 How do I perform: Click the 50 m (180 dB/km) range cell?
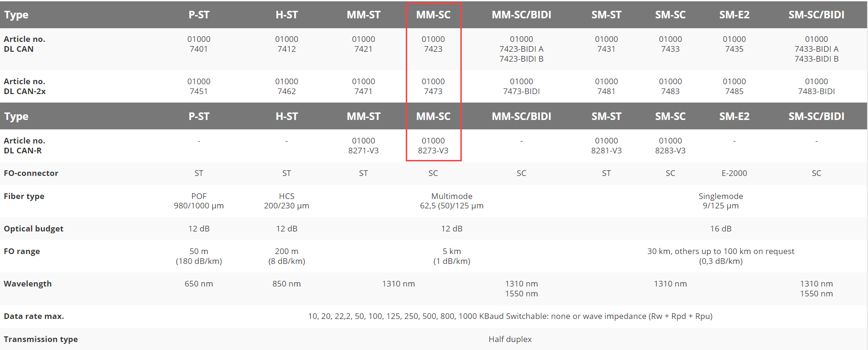tap(199, 256)
